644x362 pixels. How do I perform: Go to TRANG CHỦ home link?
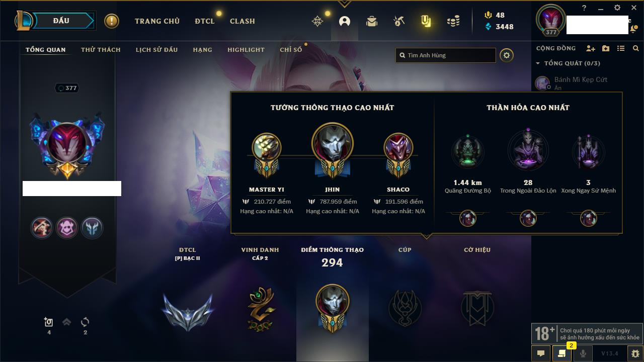[x=157, y=21]
